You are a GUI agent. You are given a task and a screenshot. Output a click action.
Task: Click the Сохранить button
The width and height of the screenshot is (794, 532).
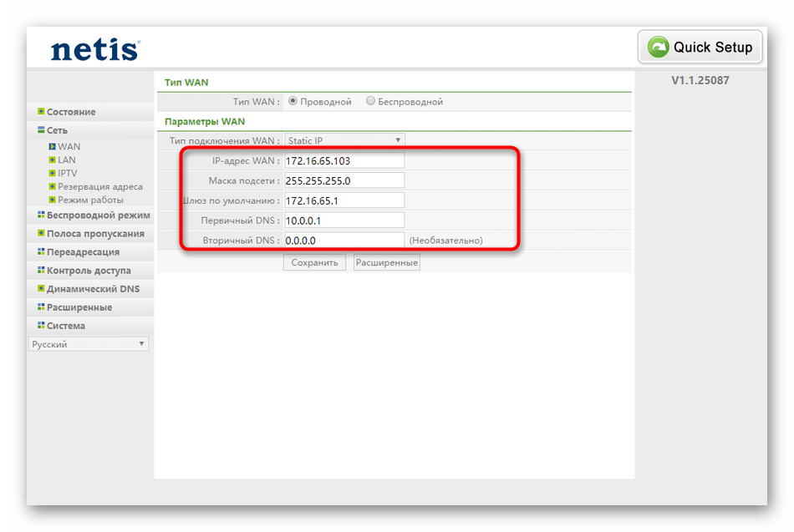tap(314, 262)
